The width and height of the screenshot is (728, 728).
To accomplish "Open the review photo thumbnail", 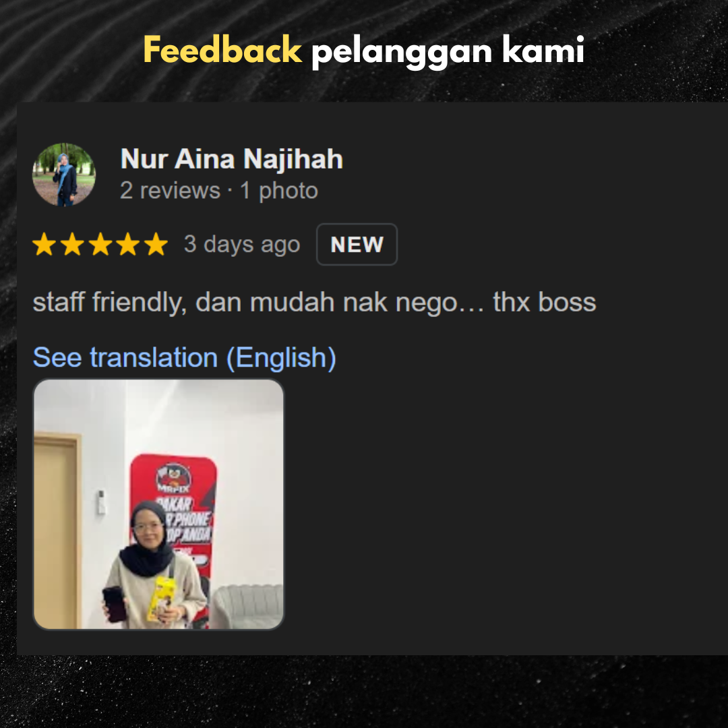I will click(x=158, y=504).
